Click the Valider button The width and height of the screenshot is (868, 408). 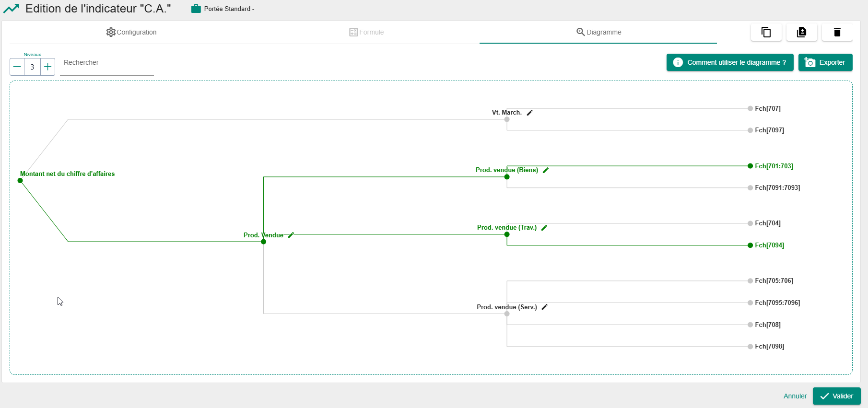click(836, 396)
